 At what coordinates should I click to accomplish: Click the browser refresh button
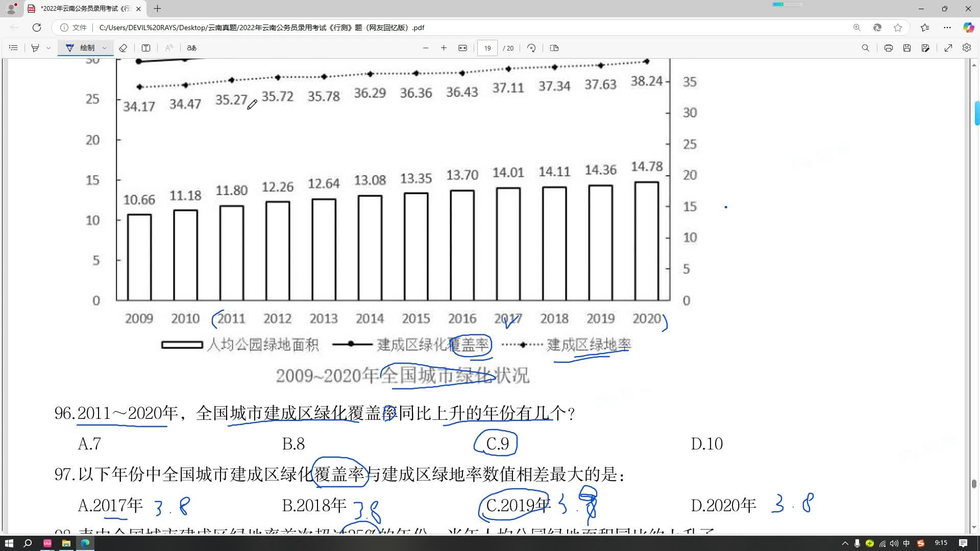pos(37,28)
